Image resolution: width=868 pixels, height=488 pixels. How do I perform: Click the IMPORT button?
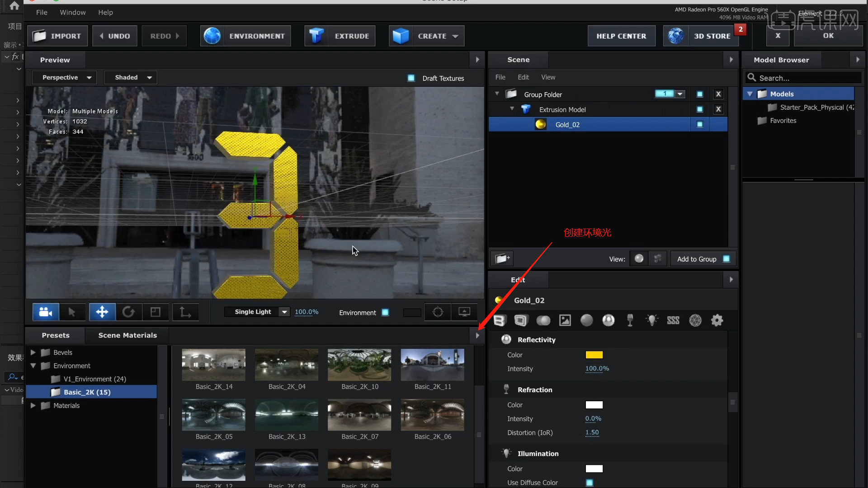pos(57,36)
